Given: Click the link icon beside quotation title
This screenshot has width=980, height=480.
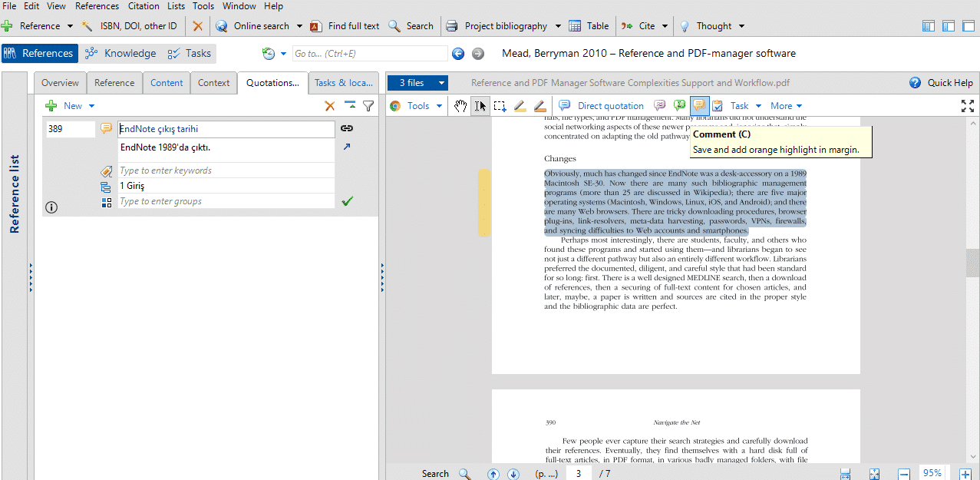Looking at the screenshot, I should pos(347,129).
